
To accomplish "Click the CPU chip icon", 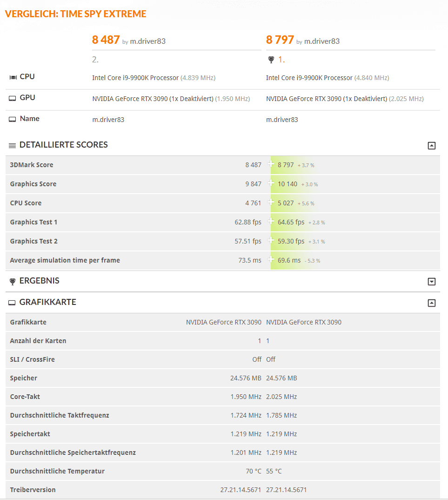I will click(x=13, y=77).
